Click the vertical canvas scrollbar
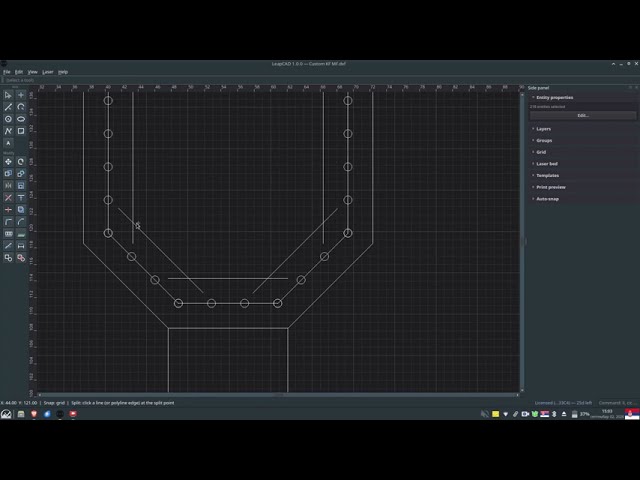 click(522, 242)
